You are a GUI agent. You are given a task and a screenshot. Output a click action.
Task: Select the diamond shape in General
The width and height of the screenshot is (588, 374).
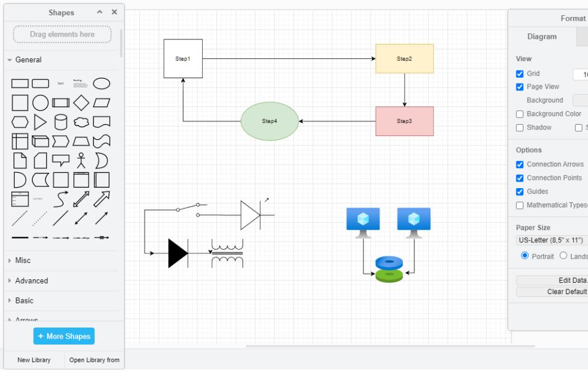coord(81,103)
